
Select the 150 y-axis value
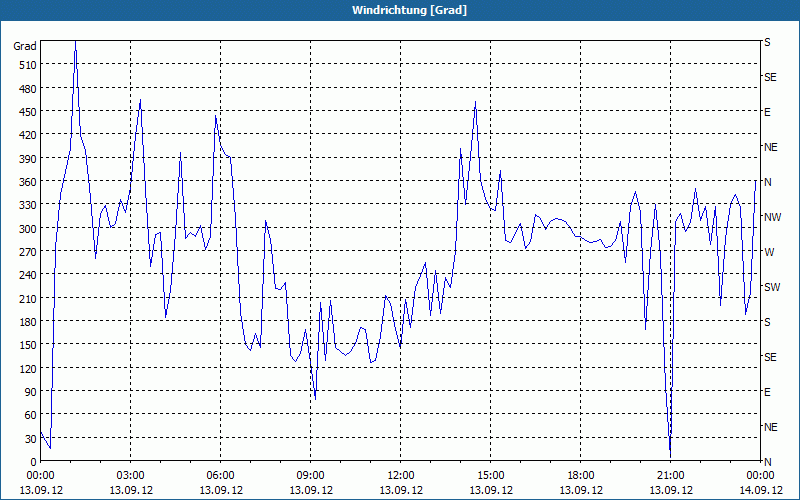click(x=28, y=345)
